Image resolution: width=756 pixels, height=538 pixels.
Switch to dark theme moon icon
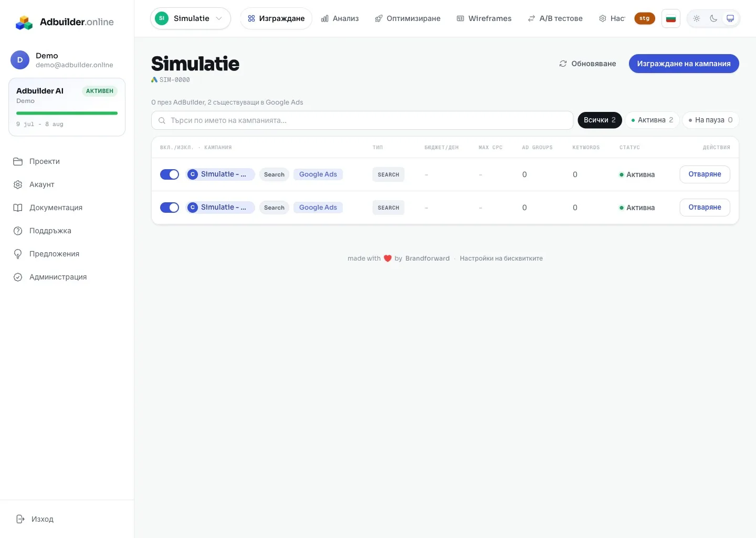[713, 18]
